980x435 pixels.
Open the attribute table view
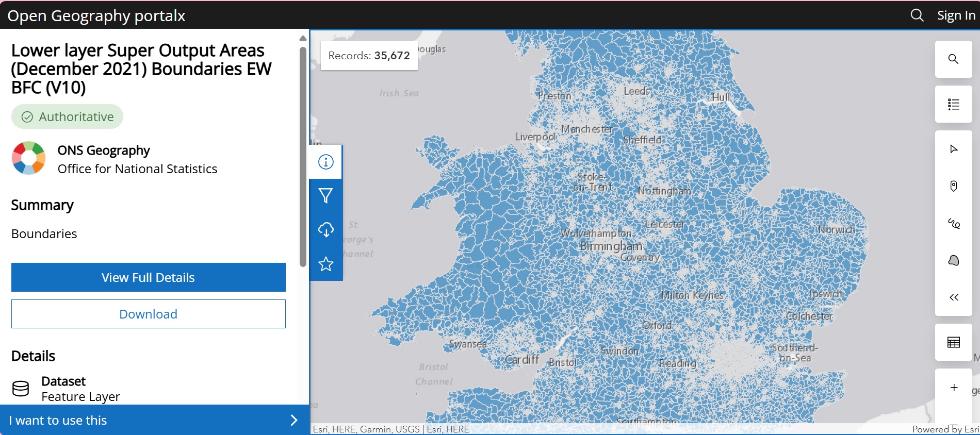tap(953, 342)
